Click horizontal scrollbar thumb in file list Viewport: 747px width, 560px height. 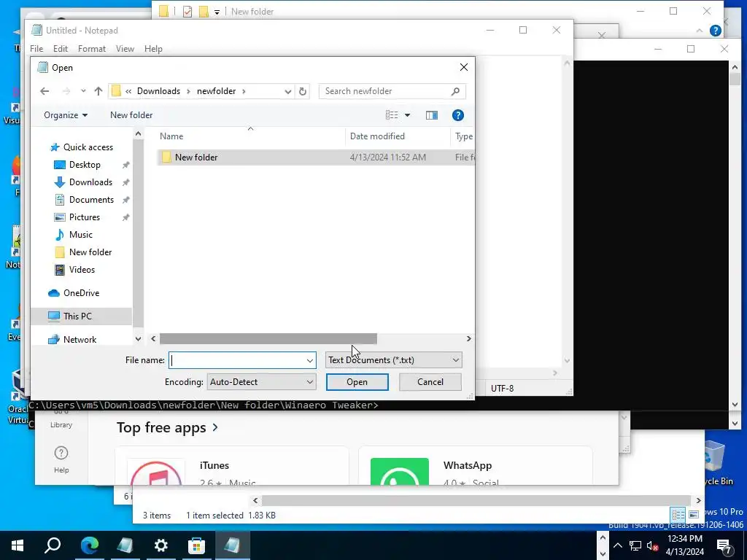point(268,338)
